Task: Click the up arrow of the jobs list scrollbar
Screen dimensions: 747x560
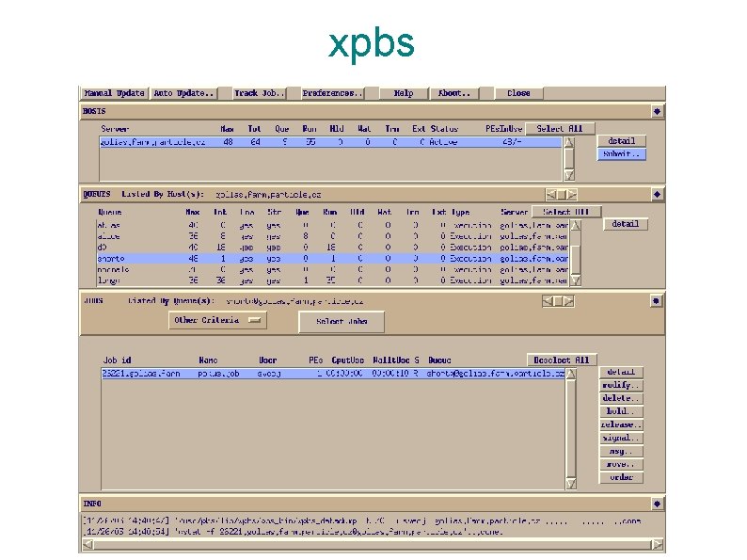Action: click(x=571, y=375)
